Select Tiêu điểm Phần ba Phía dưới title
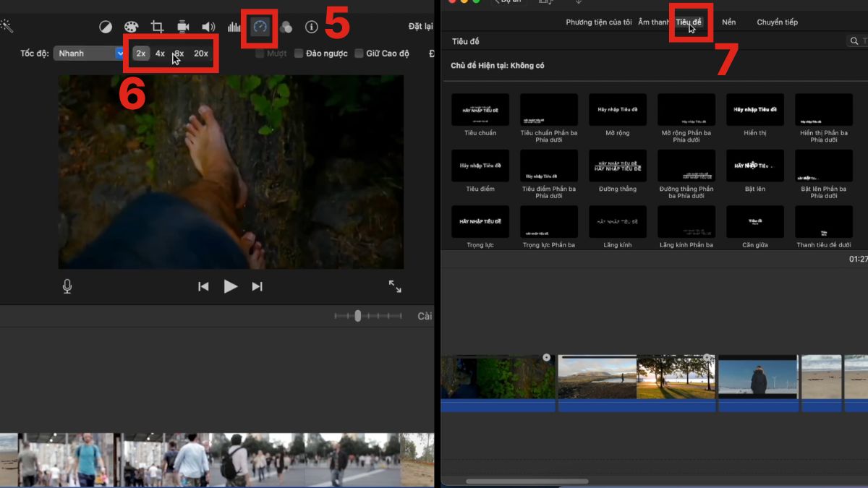This screenshot has height=488, width=868. (549, 166)
